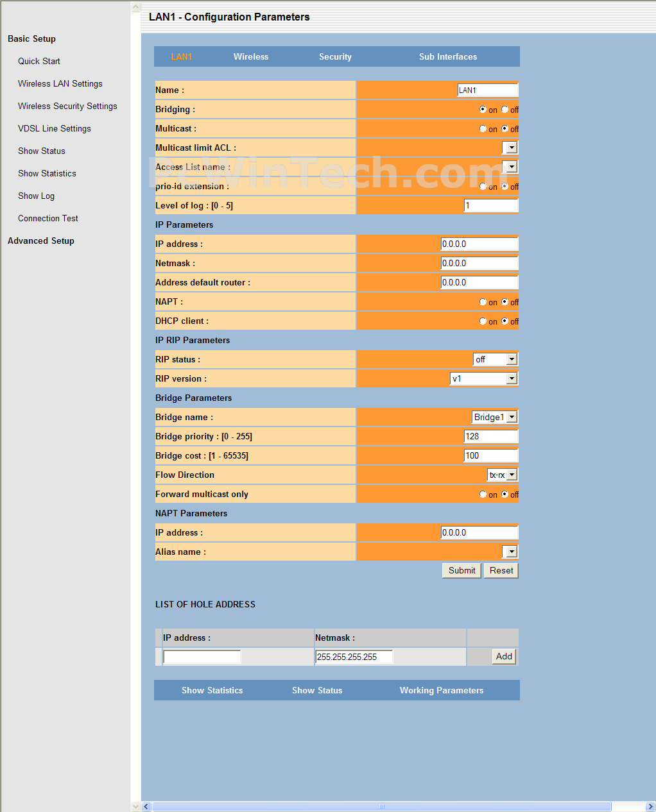Screen dimensions: 656x812
Task: Open Show Status in sidebar
Action: (42, 151)
